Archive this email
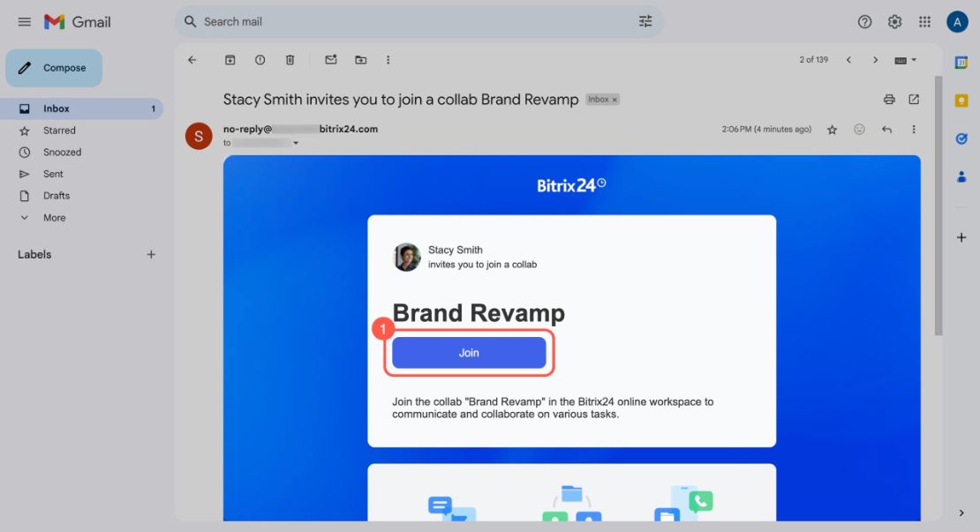This screenshot has width=980, height=532. point(230,60)
